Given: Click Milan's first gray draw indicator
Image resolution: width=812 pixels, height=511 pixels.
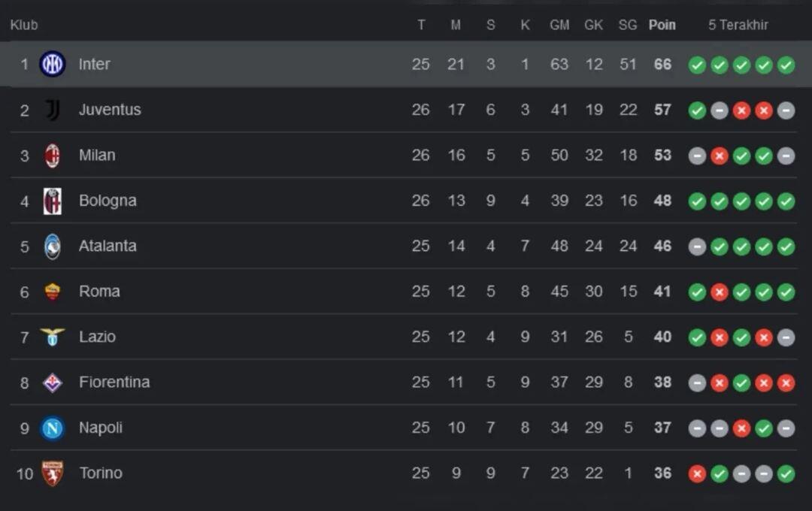Looking at the screenshot, I should pyautogui.click(x=697, y=156).
